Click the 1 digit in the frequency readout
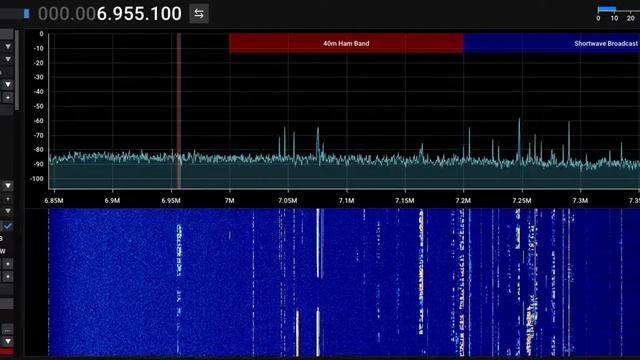 [156, 14]
